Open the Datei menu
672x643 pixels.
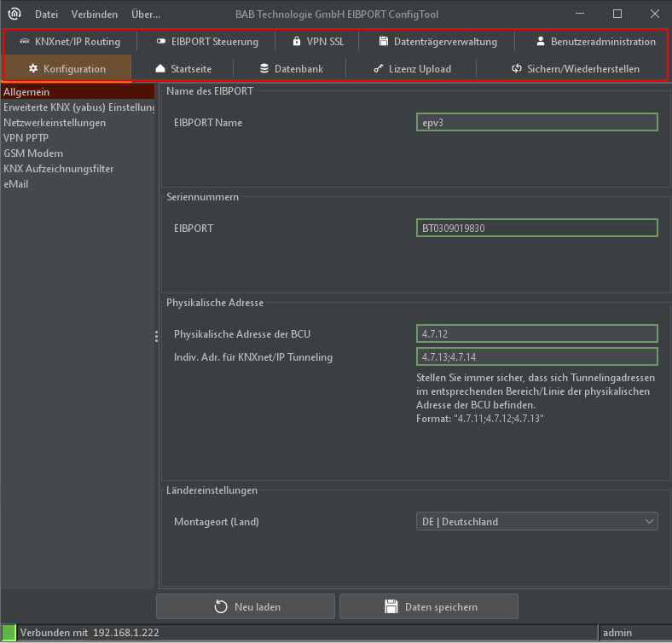coord(46,14)
